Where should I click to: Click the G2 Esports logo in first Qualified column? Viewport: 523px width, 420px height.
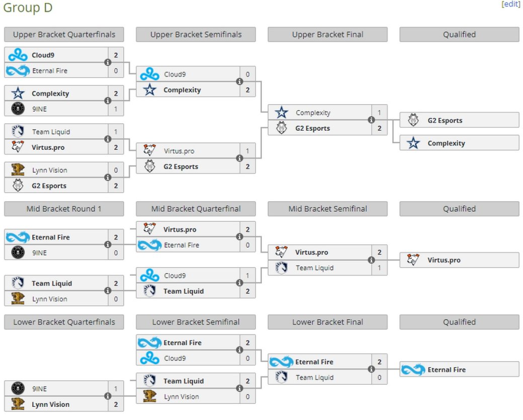(x=413, y=120)
